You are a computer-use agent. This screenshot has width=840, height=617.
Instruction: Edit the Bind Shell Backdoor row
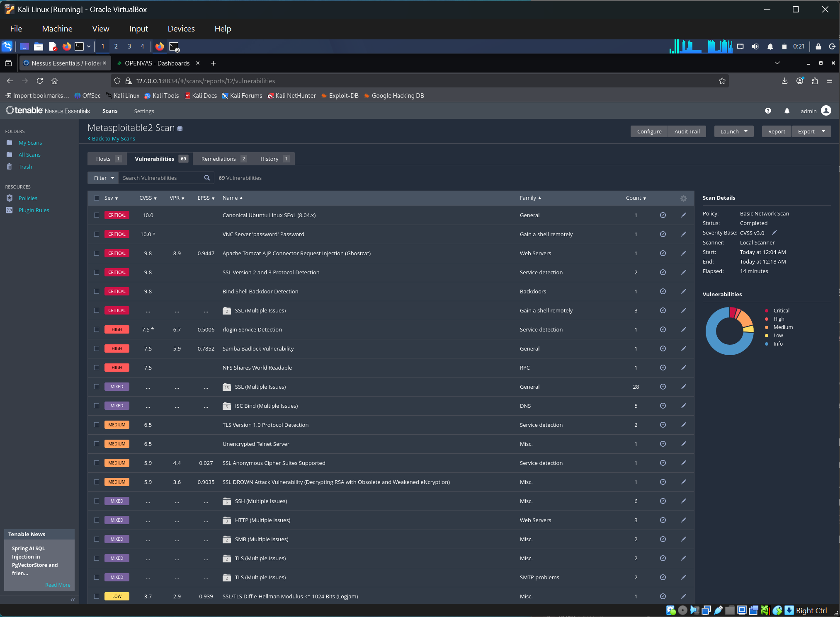pyautogui.click(x=684, y=291)
